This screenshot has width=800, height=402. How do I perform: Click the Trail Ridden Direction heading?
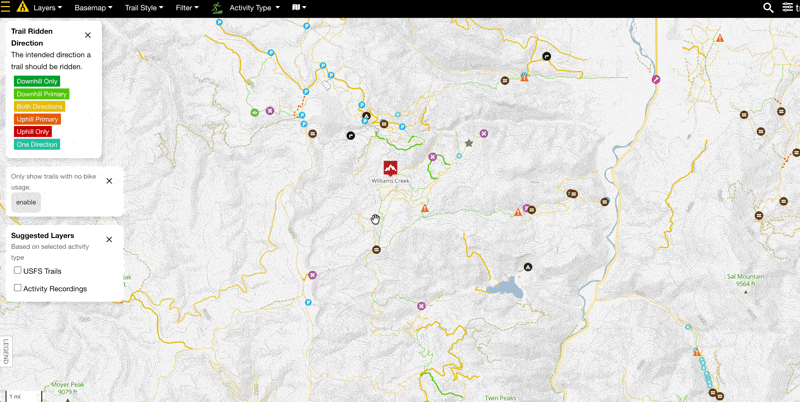pyautogui.click(x=32, y=37)
